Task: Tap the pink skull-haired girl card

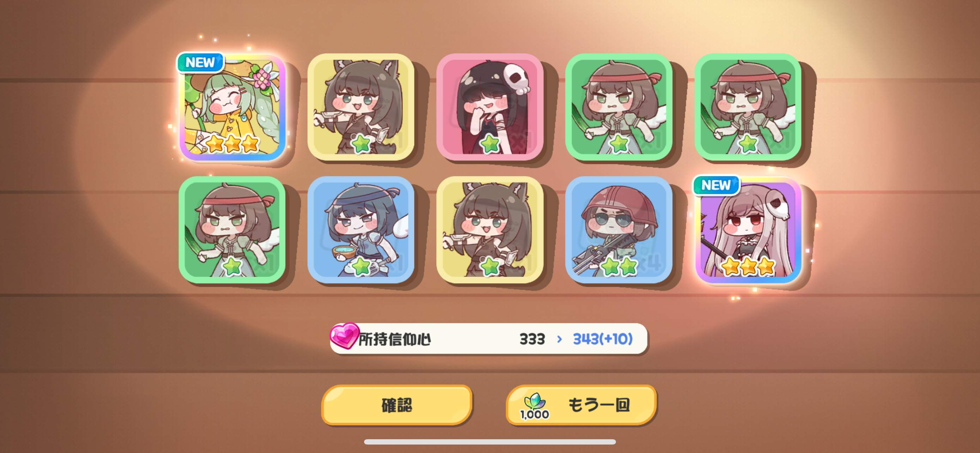Action: point(490,107)
